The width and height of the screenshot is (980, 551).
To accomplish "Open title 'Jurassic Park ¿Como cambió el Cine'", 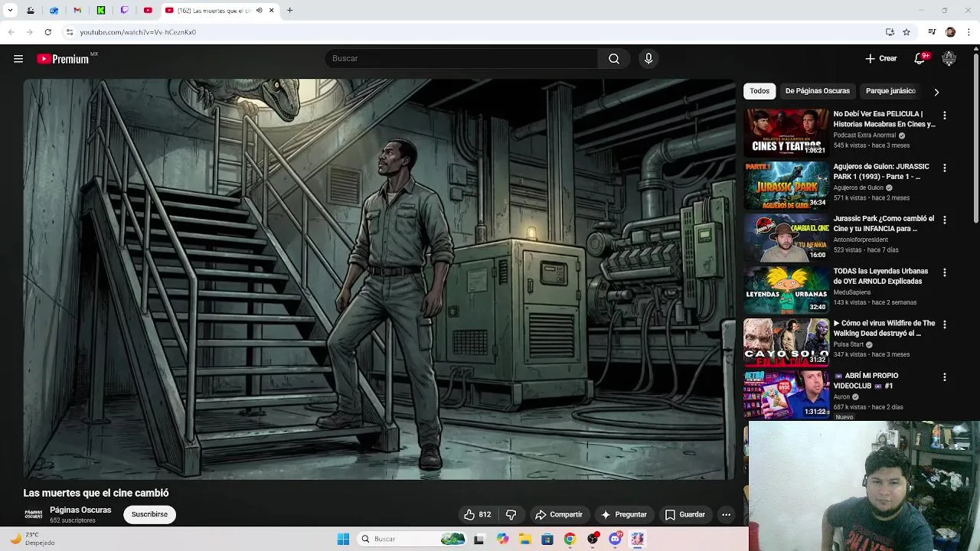I will click(x=884, y=223).
